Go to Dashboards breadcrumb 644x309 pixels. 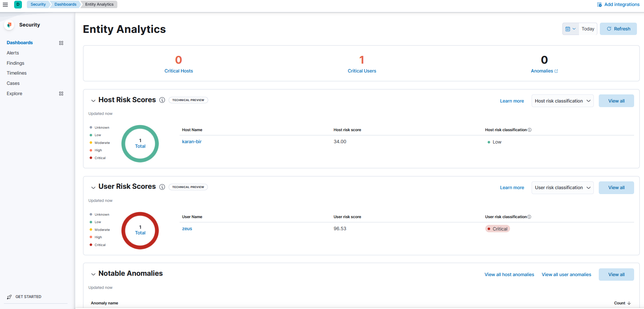point(65,5)
